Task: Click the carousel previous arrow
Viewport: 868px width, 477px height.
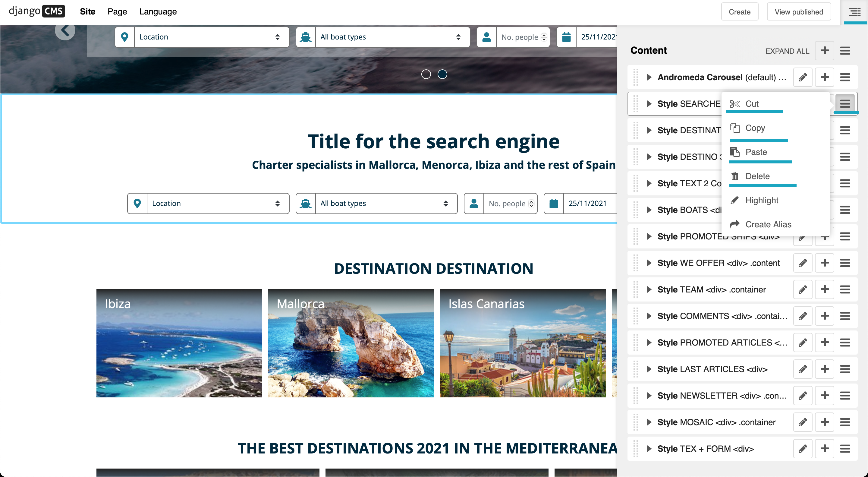Action: (x=65, y=31)
